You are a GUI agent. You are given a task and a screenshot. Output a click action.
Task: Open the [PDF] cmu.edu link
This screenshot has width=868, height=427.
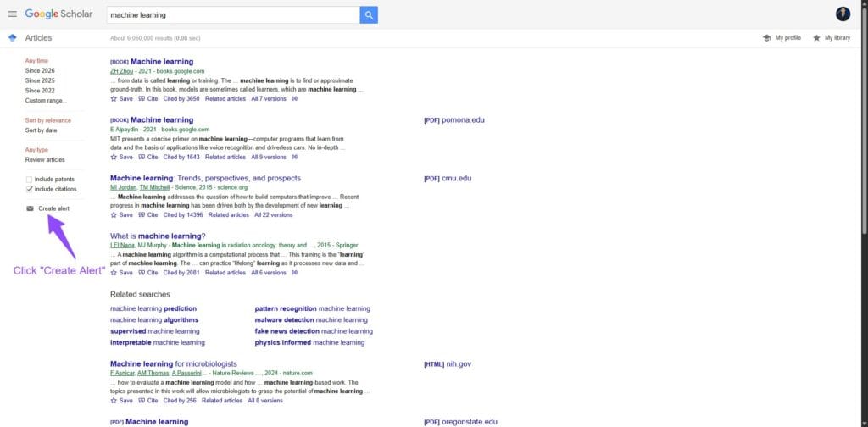[448, 178]
